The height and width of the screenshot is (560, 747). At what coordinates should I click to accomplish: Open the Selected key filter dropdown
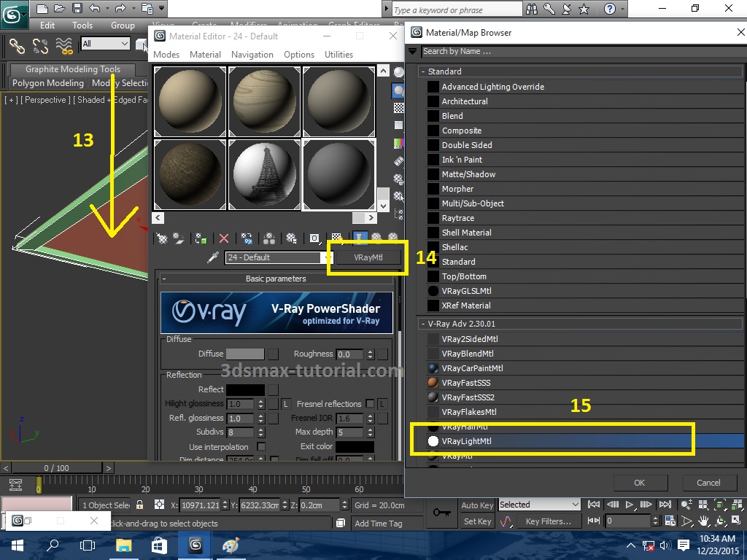point(575,505)
